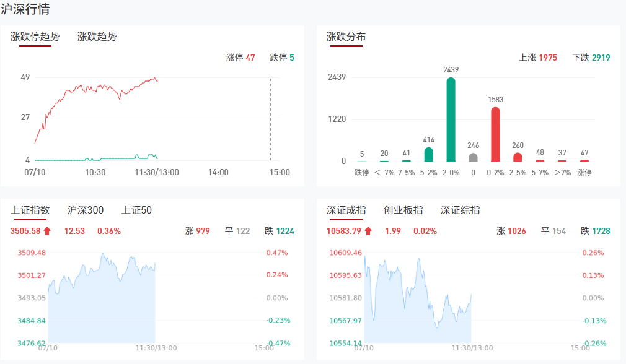626x364 pixels.
Task: Switch to 上证50 index tab
Action: coord(136,210)
